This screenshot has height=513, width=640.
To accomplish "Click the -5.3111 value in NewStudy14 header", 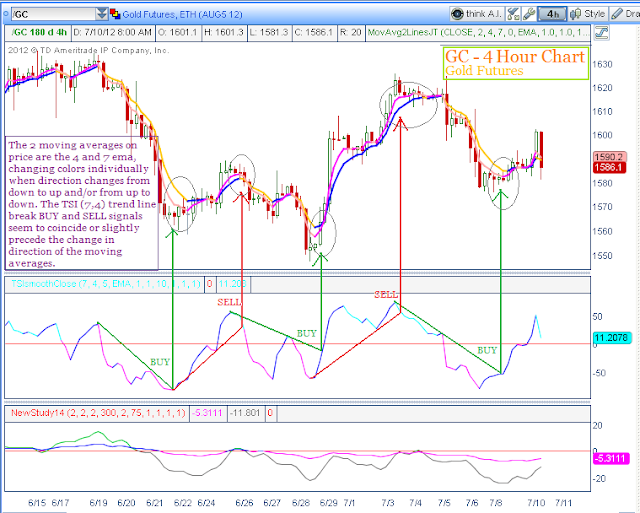I will (x=208, y=413).
